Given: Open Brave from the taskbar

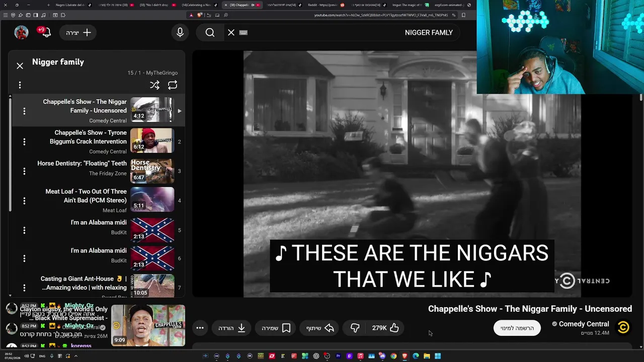Looking at the screenshot, I should [405, 356].
